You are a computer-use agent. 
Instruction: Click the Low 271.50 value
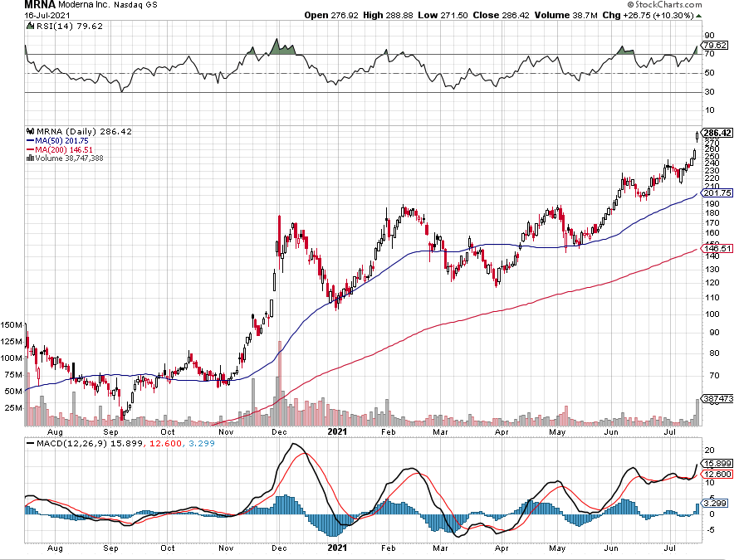pyautogui.click(x=443, y=15)
